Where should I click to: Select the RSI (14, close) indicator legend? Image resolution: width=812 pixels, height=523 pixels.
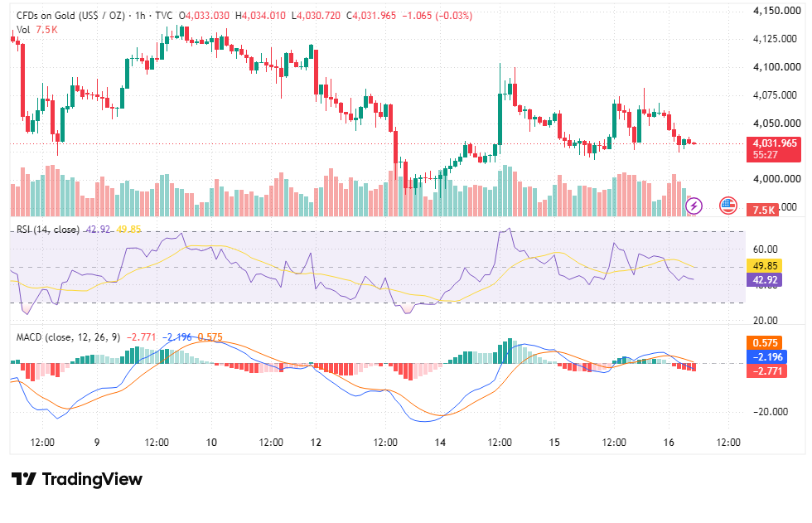click(x=48, y=230)
